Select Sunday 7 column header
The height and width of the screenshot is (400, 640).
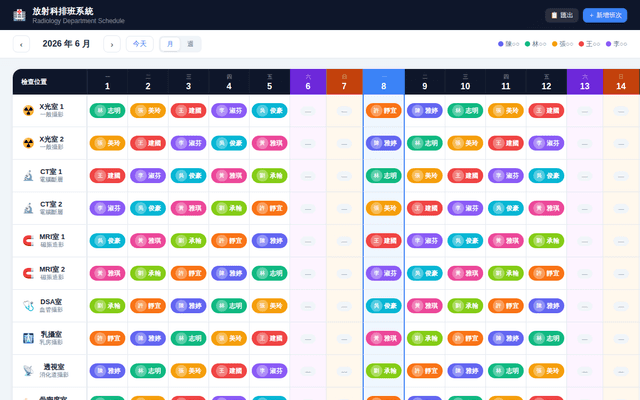(x=344, y=82)
